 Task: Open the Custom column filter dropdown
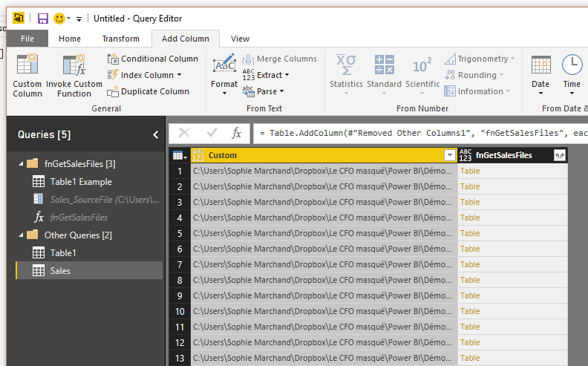449,155
